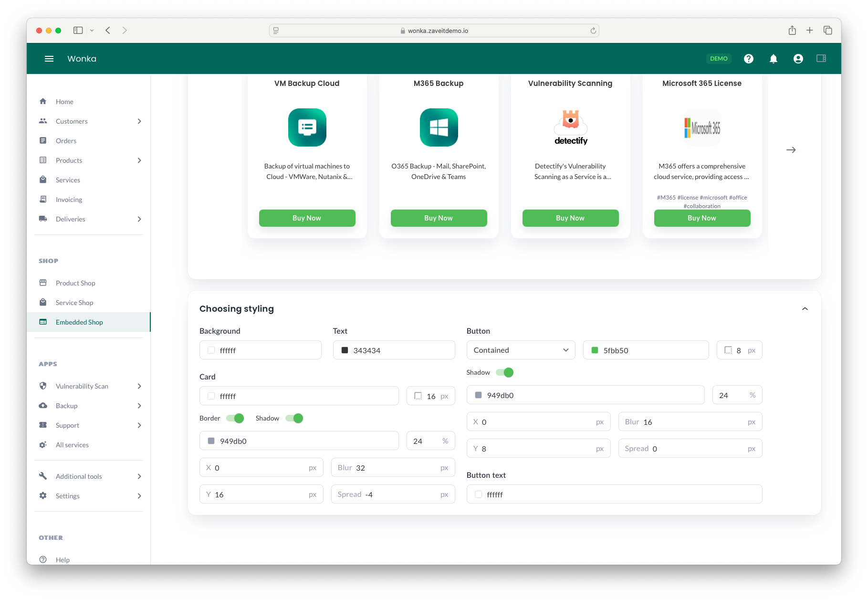Show next products with arrow

(x=791, y=150)
